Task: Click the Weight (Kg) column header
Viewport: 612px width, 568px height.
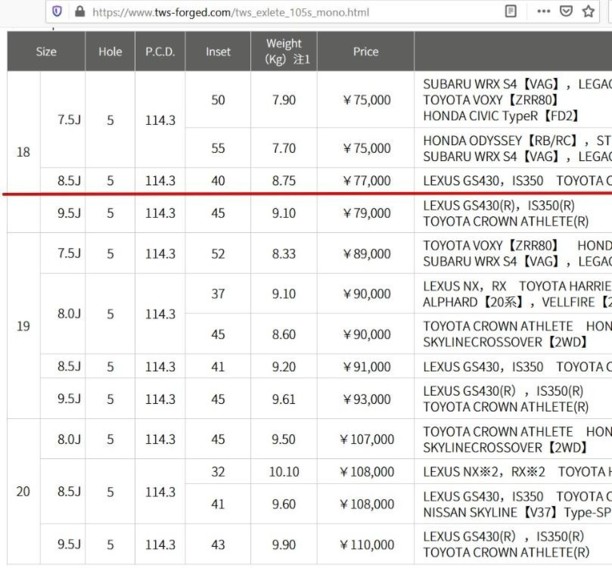Action: click(x=284, y=51)
